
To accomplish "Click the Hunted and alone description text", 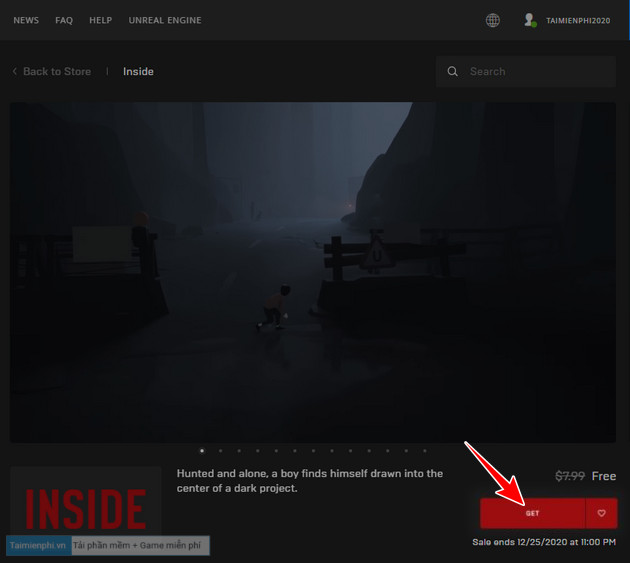I will click(309, 481).
